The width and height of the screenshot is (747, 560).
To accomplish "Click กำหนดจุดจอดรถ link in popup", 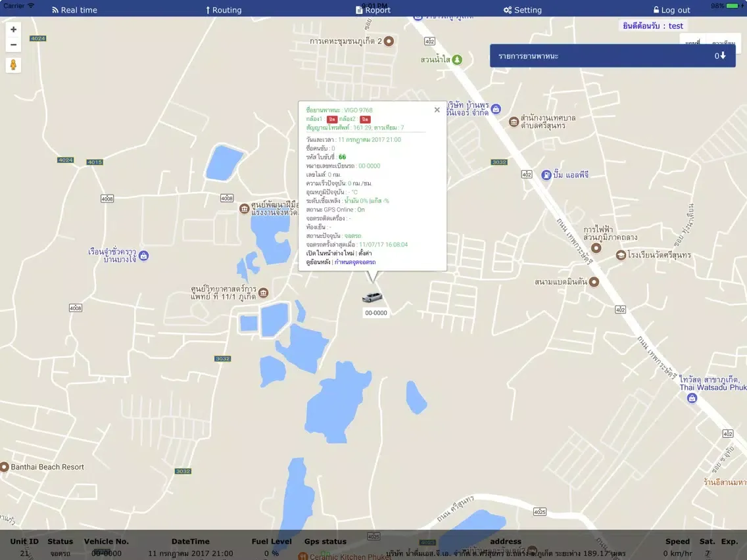I will pos(355,262).
